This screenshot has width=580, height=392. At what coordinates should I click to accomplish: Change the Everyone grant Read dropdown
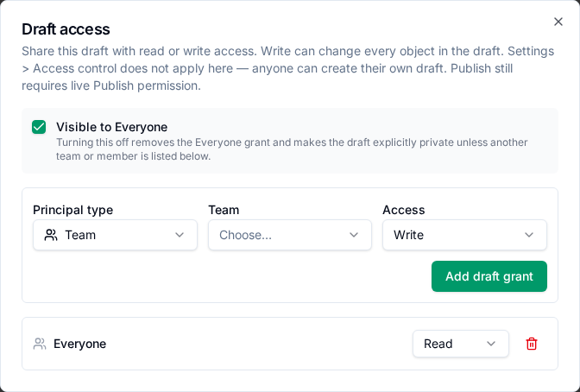pyautogui.click(x=461, y=344)
